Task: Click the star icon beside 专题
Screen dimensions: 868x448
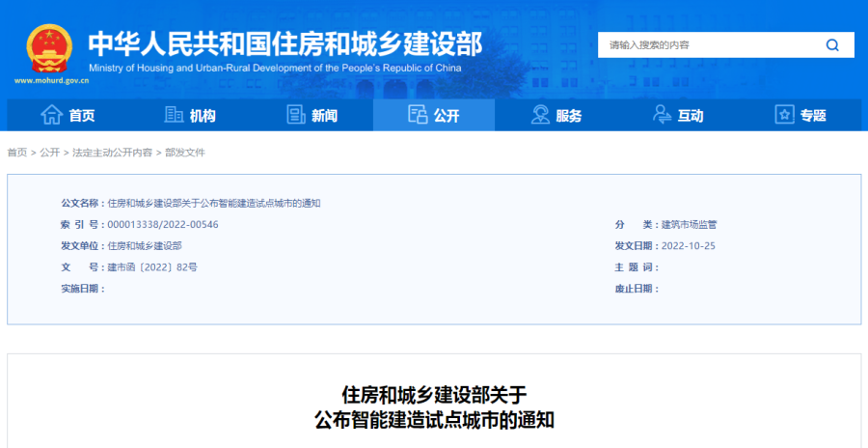Action: (784, 115)
